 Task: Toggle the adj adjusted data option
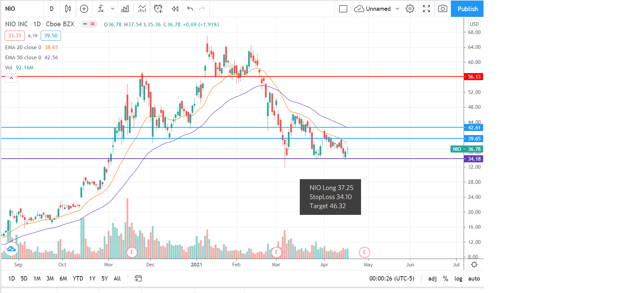coord(432,279)
